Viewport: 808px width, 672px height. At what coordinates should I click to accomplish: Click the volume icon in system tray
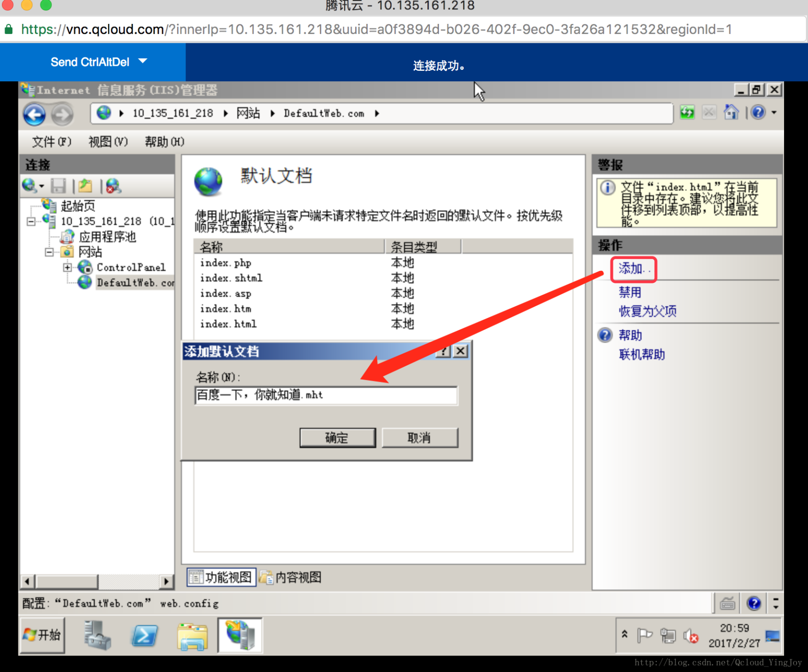pos(691,636)
